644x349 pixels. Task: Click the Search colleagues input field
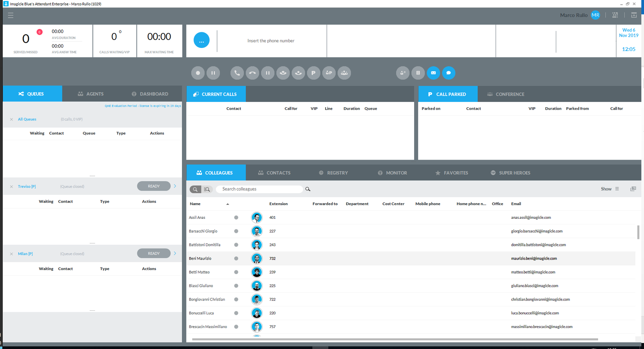(260, 189)
